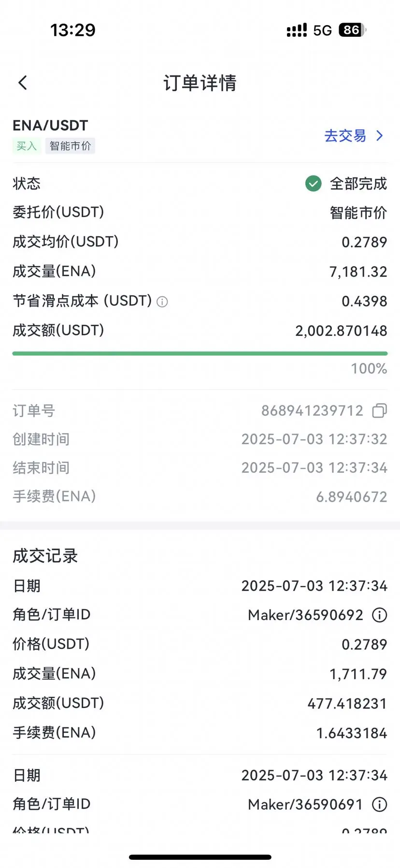Copy order number 868941239712

[x=380, y=411]
